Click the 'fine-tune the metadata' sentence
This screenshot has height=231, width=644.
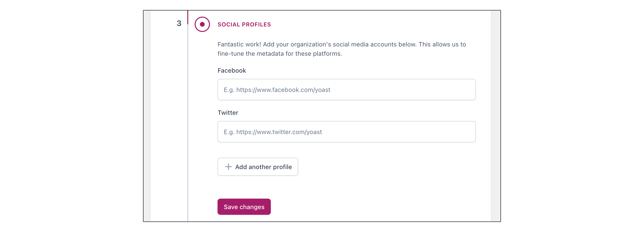pos(279,54)
